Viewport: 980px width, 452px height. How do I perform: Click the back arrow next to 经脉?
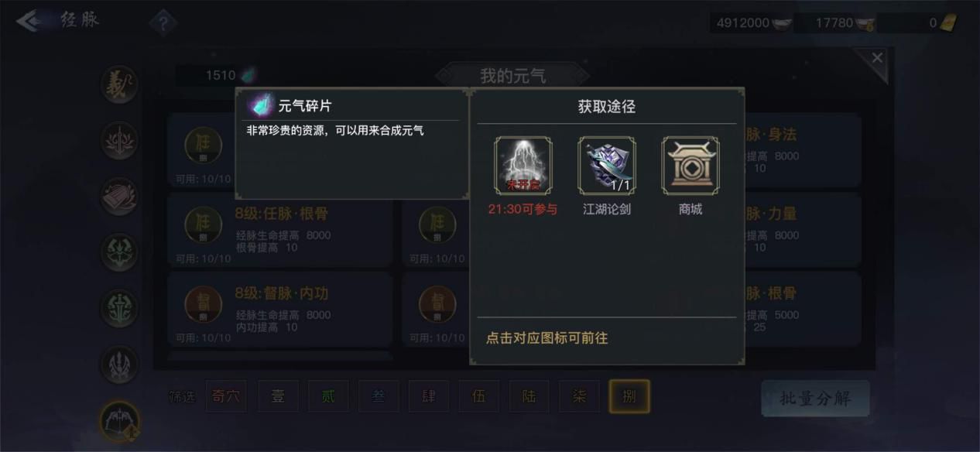(x=30, y=21)
